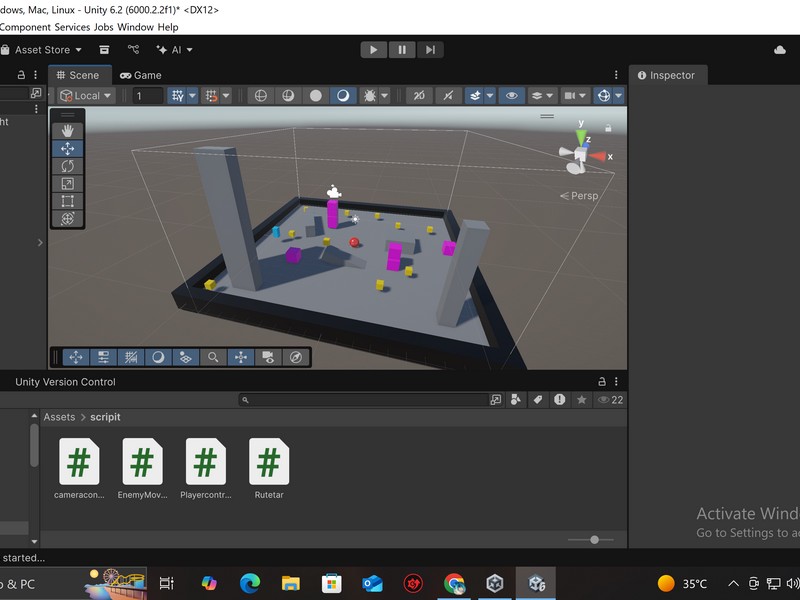This screenshot has height=600, width=800.
Task: Toggle the scene visibility eye icon
Action: [510, 95]
